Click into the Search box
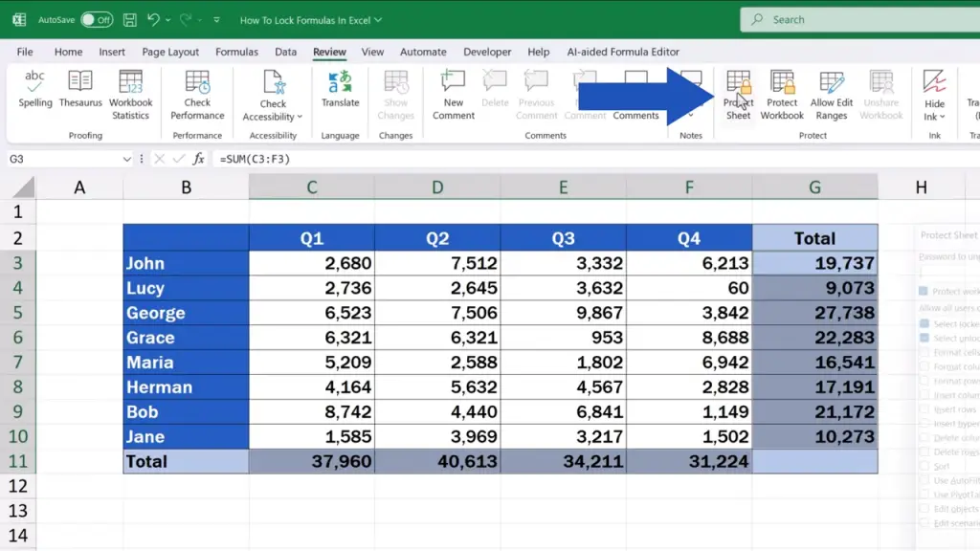The width and height of the screenshot is (980, 551). [x=861, y=19]
